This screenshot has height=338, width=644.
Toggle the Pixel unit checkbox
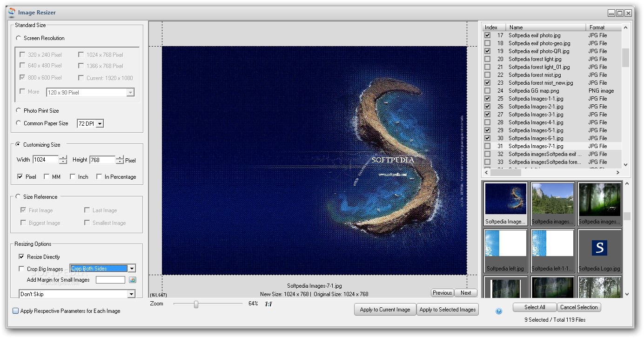(20, 177)
